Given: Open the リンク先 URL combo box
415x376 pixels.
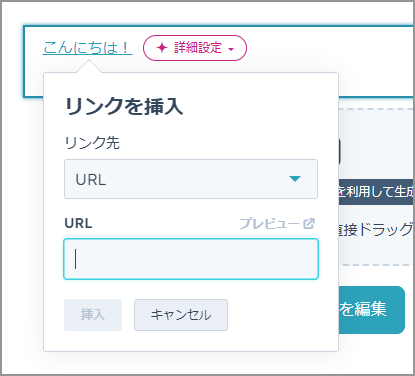Looking at the screenshot, I should coord(191,179).
